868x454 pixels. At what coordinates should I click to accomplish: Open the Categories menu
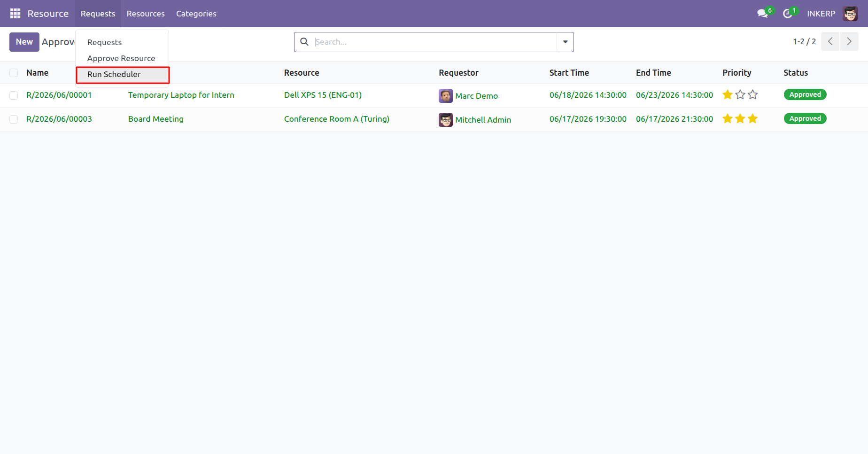click(196, 14)
